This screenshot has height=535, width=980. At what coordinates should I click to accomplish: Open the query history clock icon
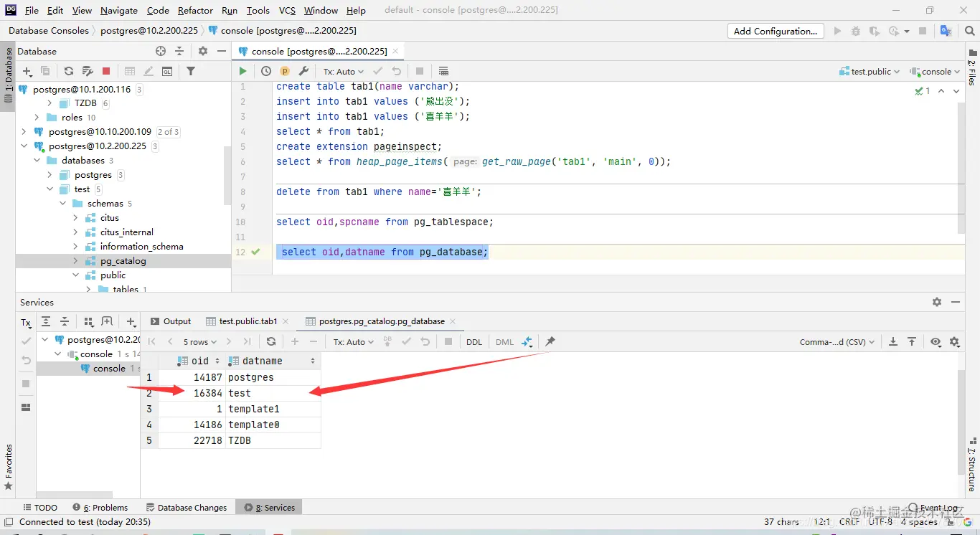(x=266, y=71)
